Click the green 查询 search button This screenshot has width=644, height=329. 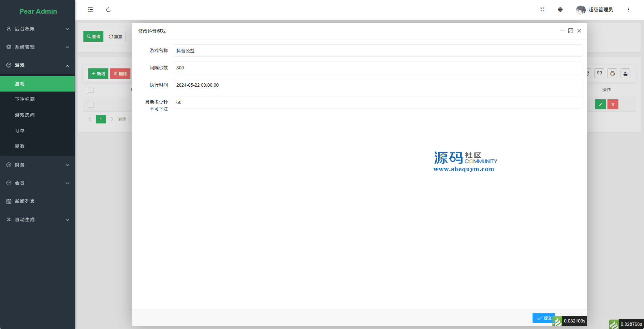93,36
